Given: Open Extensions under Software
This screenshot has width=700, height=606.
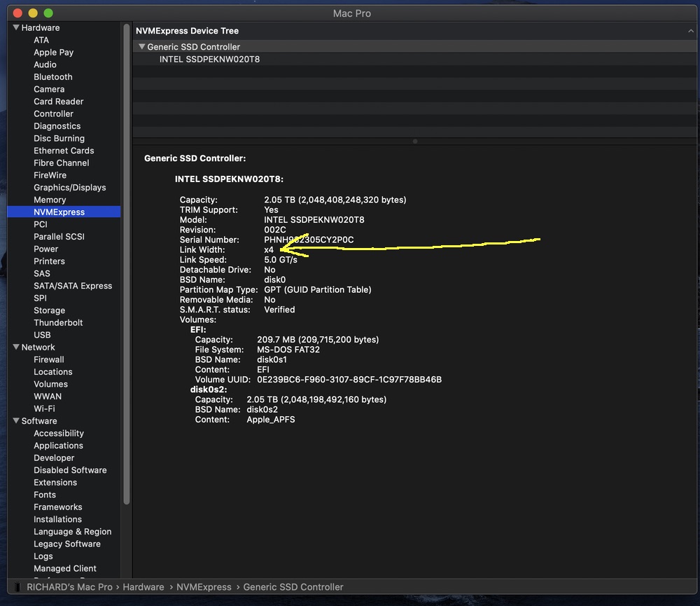Looking at the screenshot, I should (x=55, y=483).
